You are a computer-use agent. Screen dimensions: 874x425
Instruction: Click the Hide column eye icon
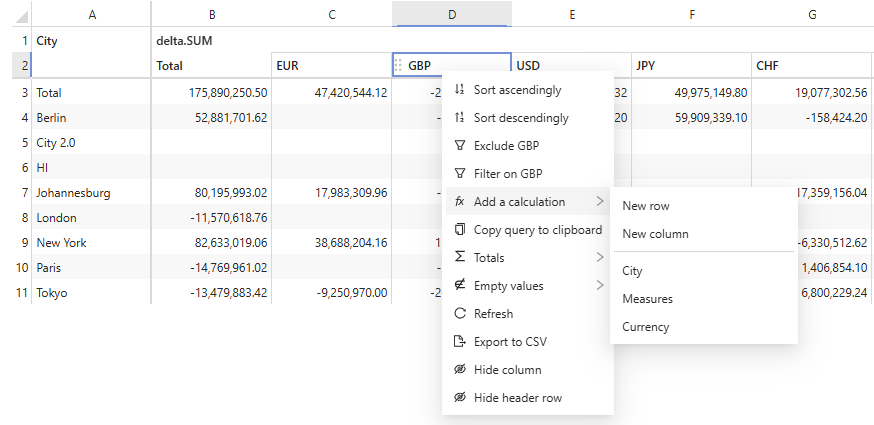[459, 369]
